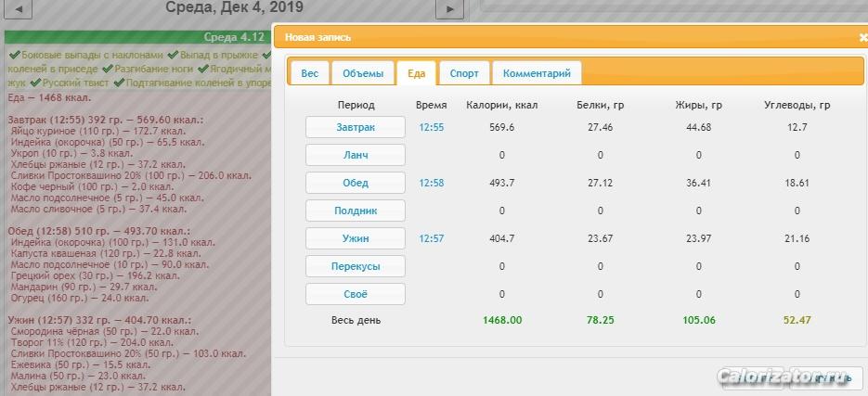
Task: Select the Спорт tab
Action: [x=464, y=73]
